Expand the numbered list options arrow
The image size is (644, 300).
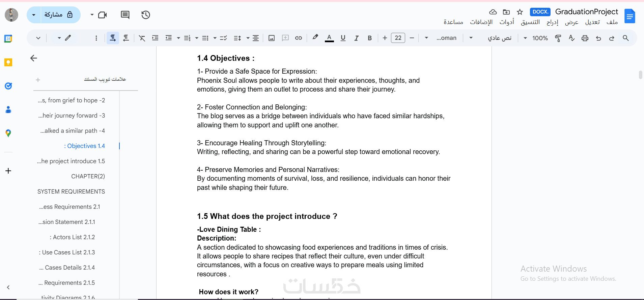178,38
